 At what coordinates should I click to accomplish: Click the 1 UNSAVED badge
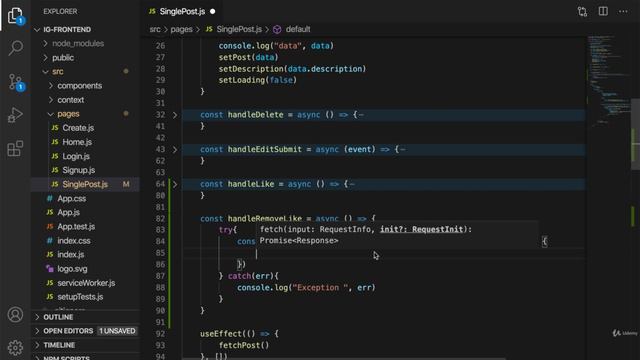pyautogui.click(x=117, y=331)
